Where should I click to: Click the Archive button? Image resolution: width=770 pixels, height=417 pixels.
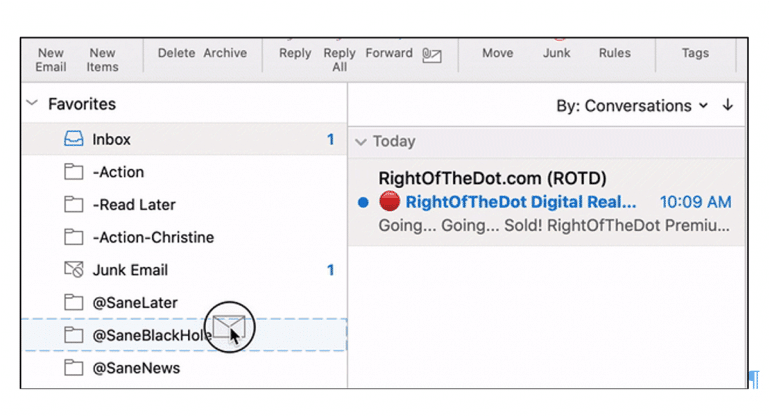[225, 53]
